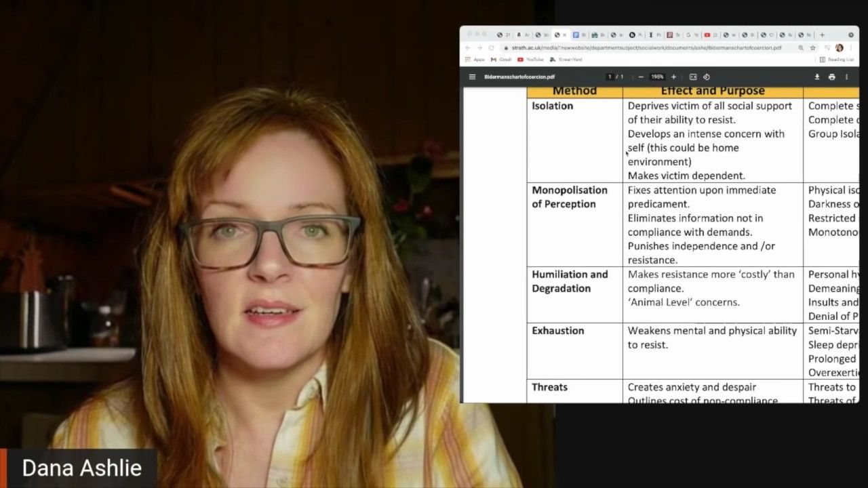This screenshot has height=488, width=868.
Task: Switch to the Google Docs tab
Action: point(576,35)
